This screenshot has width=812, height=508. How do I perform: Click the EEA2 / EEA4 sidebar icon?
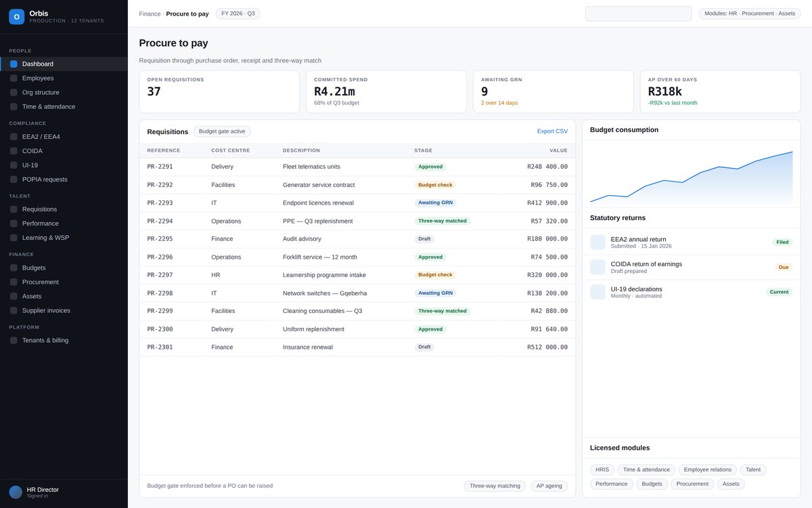(14, 136)
